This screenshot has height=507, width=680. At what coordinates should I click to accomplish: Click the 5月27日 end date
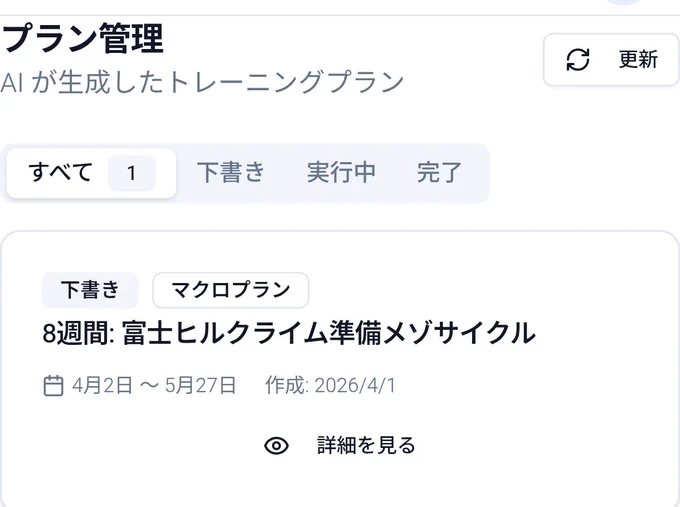pyautogui.click(x=200, y=386)
